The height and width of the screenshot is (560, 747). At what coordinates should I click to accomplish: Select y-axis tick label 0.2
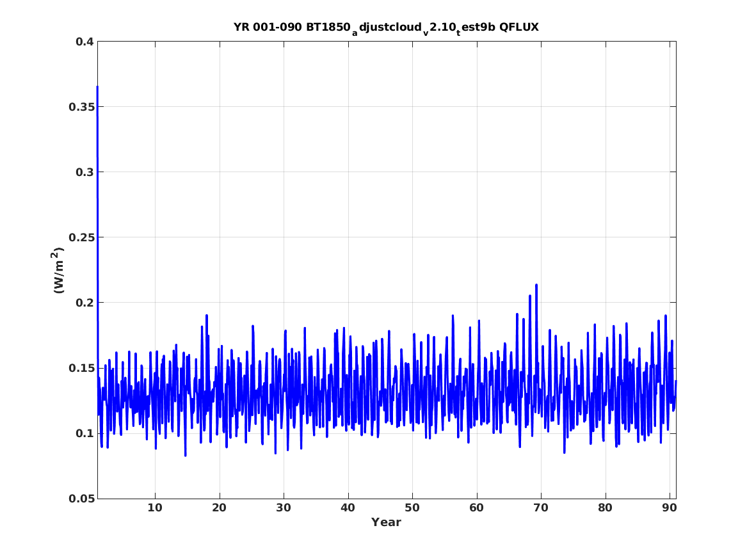pos(84,303)
